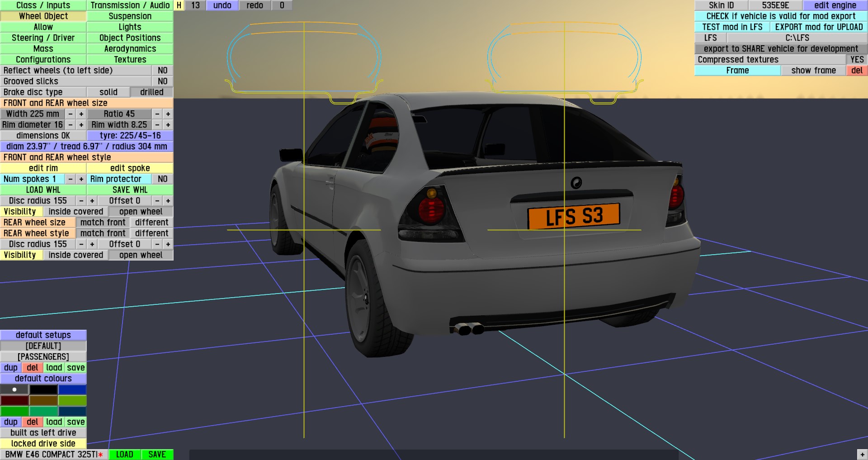Pick the blue colour swatch

click(72, 389)
